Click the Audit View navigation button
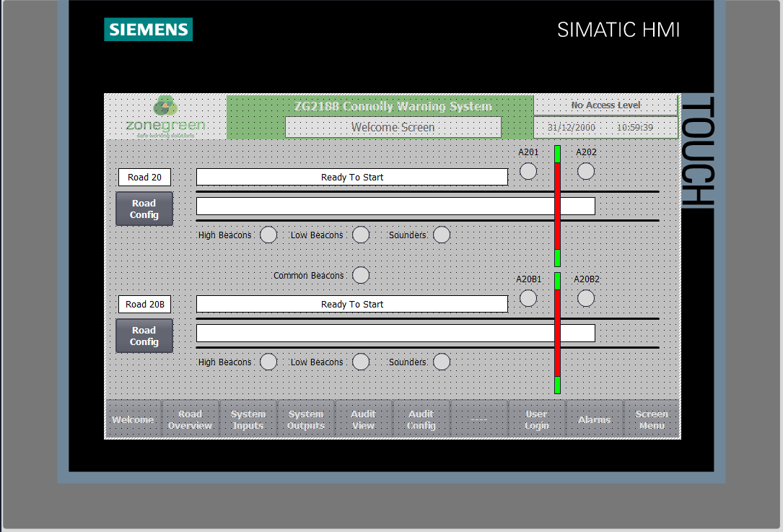 (364, 419)
